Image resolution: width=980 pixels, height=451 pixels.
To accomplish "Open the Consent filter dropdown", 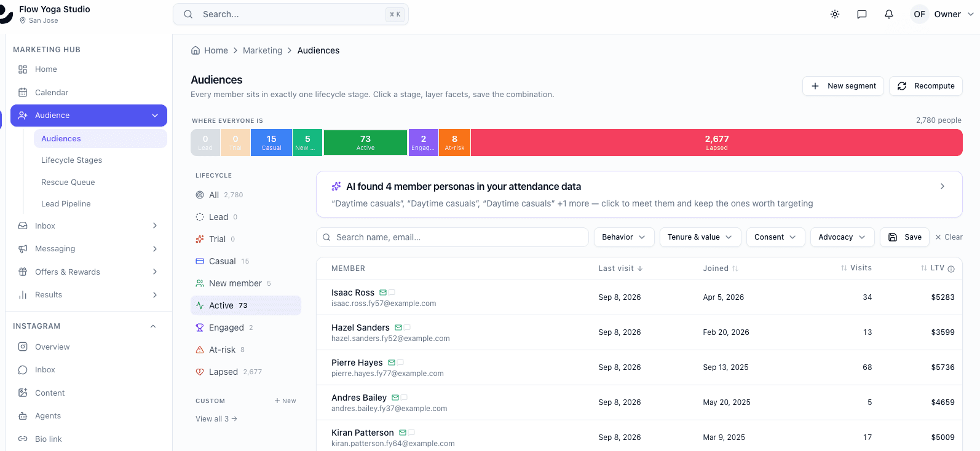I will tap(775, 237).
